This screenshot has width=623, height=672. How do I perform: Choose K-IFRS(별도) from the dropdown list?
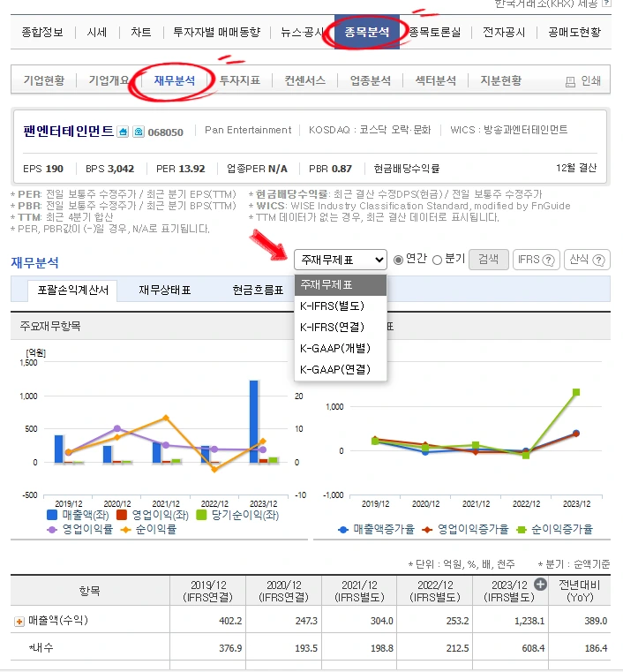341,306
